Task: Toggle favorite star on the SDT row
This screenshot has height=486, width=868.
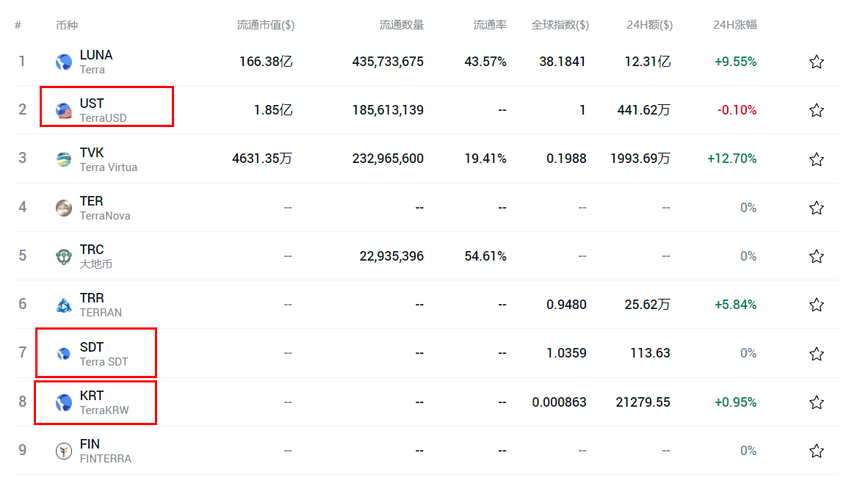Action: 816,353
